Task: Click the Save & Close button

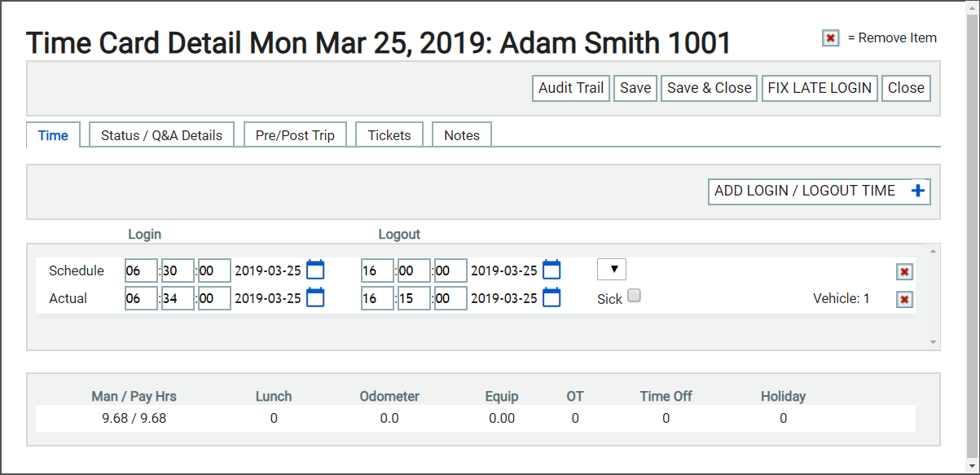Action: click(710, 88)
